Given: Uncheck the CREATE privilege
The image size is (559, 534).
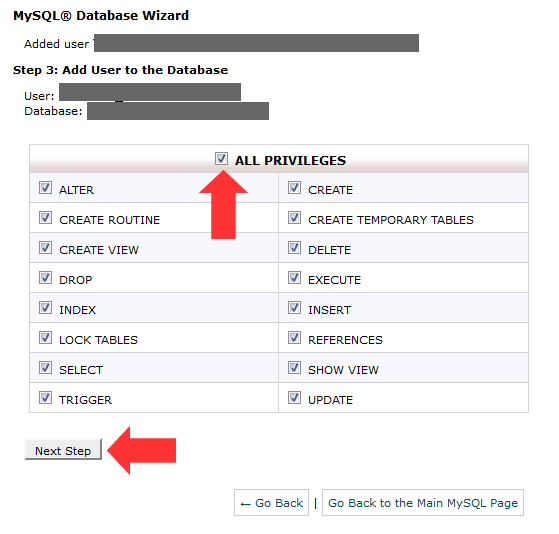Looking at the screenshot, I should (294, 188).
